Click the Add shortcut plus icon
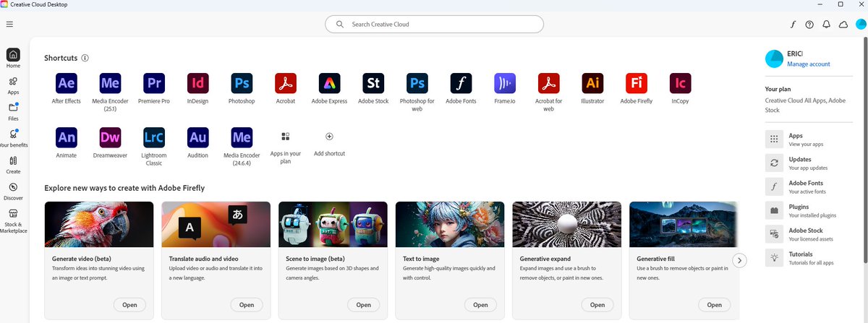Screen dimensions: 868x323 point(329,136)
